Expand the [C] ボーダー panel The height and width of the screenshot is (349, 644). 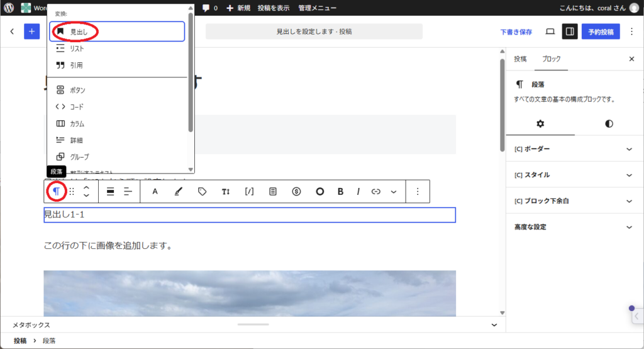click(x=575, y=149)
